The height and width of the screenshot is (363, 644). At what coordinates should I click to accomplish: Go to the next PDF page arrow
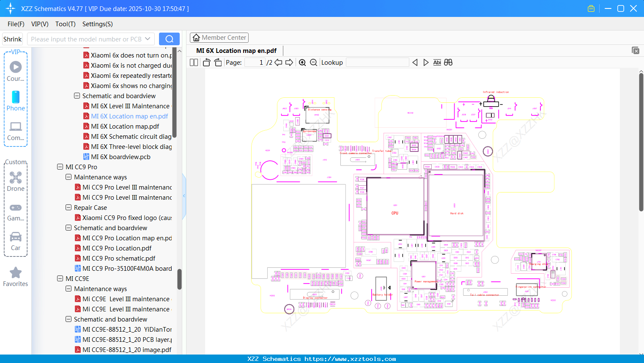(x=289, y=63)
